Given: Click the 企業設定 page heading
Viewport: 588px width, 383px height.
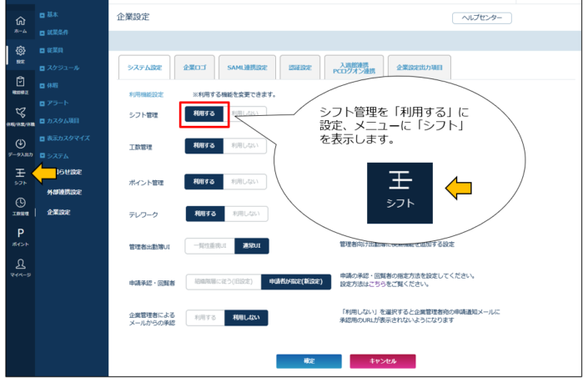Looking at the screenshot, I should click(x=133, y=17).
